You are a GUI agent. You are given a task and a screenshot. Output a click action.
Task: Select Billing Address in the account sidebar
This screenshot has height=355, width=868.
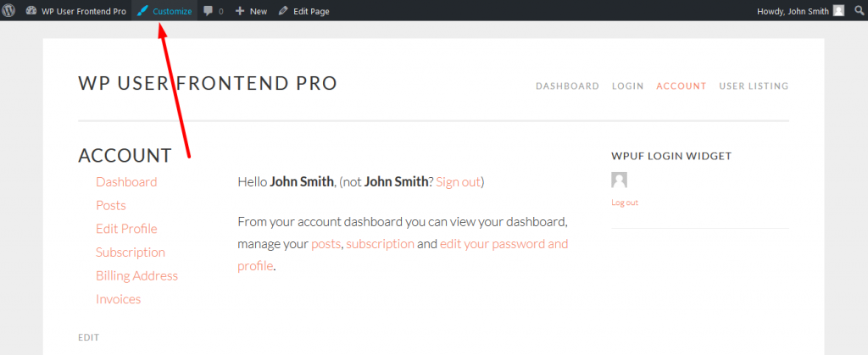pyautogui.click(x=136, y=275)
